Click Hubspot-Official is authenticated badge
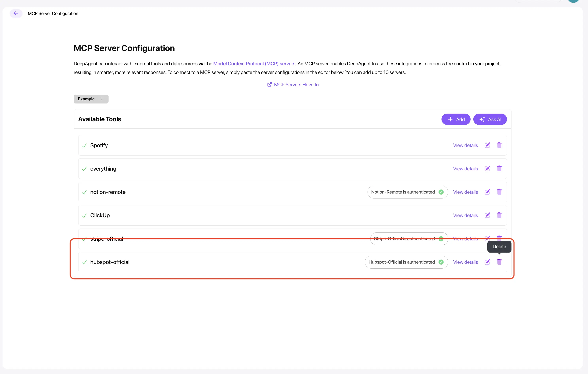Screen dimensions: 588x374 coord(406,262)
